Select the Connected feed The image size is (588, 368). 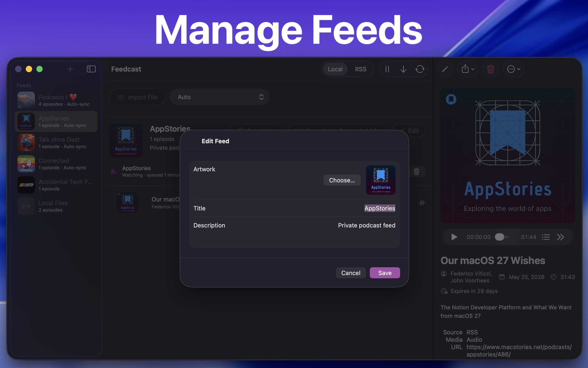[x=56, y=164]
